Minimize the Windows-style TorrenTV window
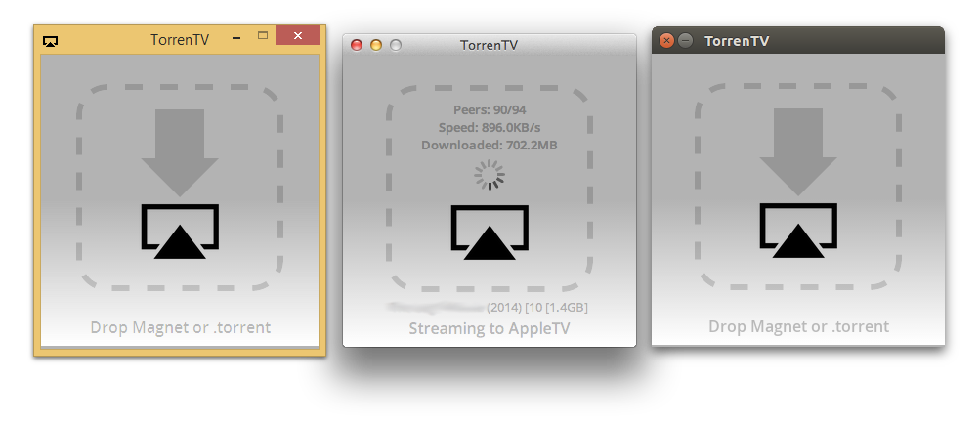This screenshot has width=980, height=424. 236,37
